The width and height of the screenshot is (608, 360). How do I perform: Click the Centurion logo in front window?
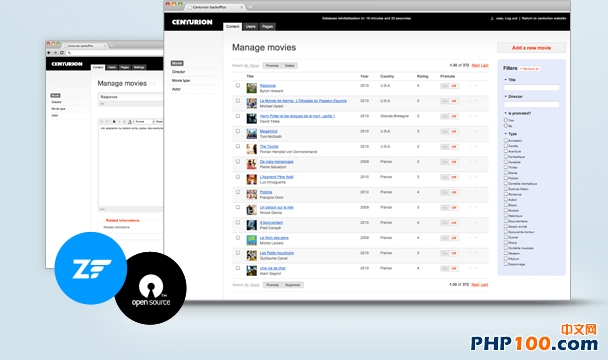192,22
